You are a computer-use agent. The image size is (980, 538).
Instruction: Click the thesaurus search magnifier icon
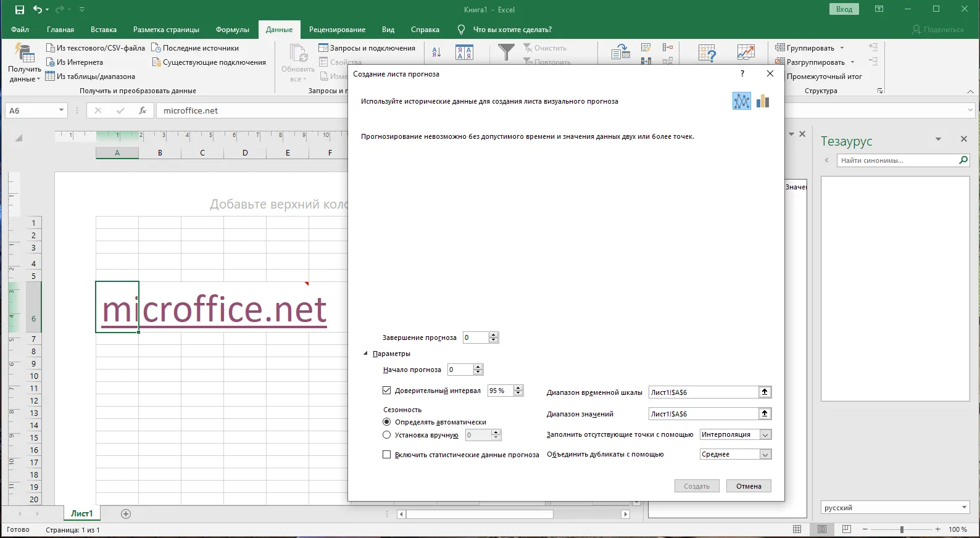click(x=963, y=160)
